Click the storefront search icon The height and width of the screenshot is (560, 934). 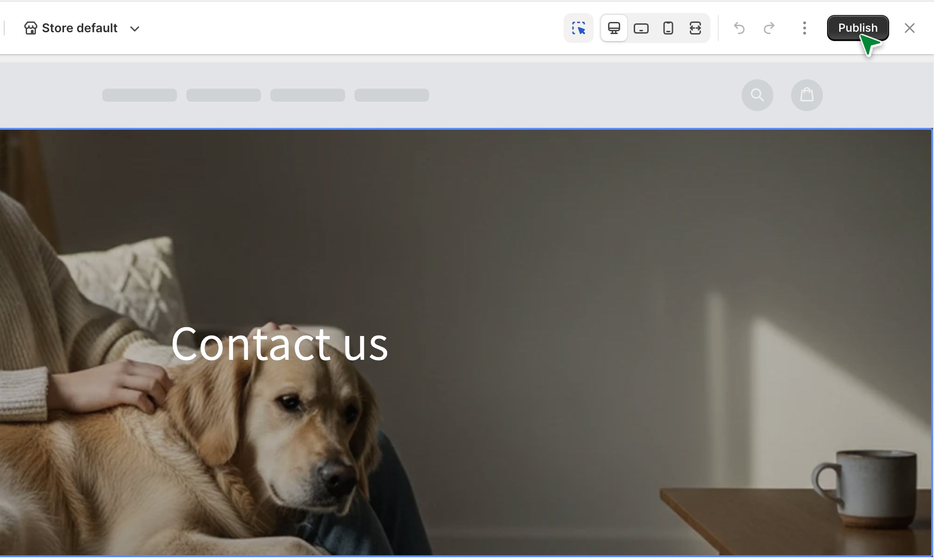point(757,95)
